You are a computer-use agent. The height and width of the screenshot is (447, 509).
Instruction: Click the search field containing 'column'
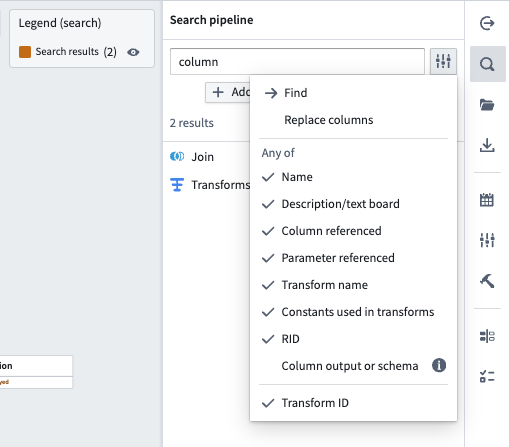297,62
